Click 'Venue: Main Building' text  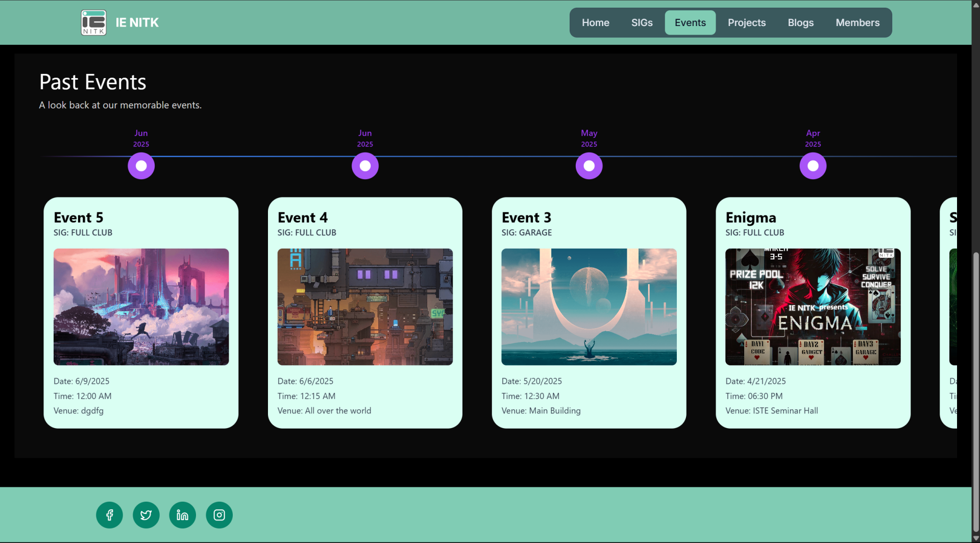tap(541, 411)
